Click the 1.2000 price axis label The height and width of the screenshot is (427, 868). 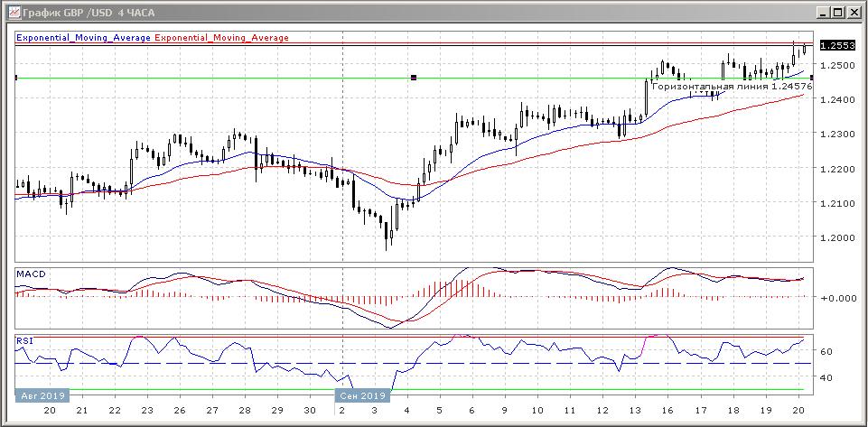point(836,238)
